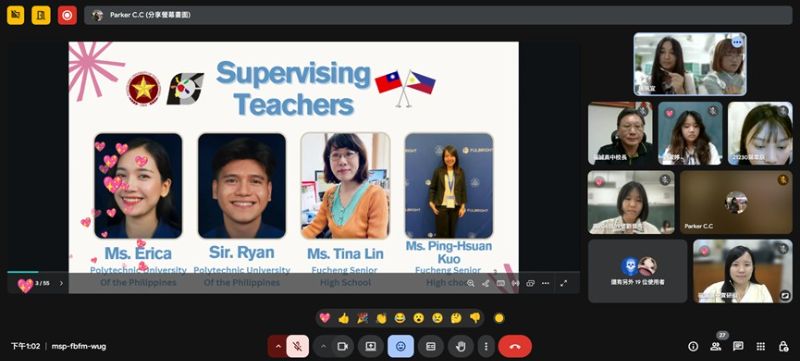Zoom the presentation with the magnifier icon
Viewport: 800px width, 361px height.
pos(470,283)
